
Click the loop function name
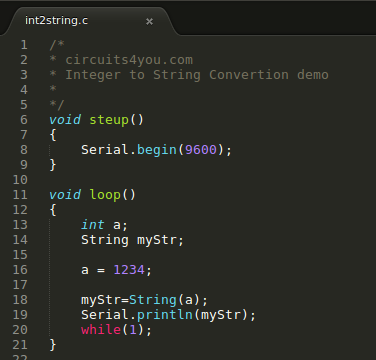pyautogui.click(x=105, y=195)
